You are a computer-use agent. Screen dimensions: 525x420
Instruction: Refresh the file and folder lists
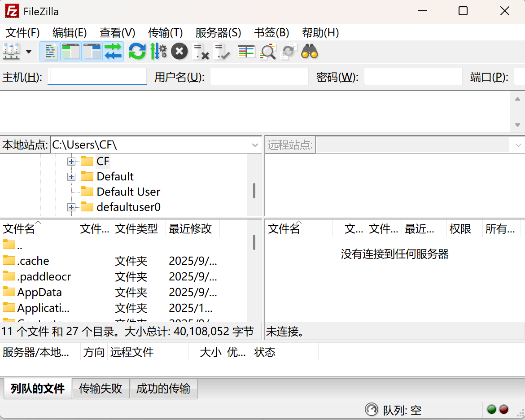pos(137,51)
